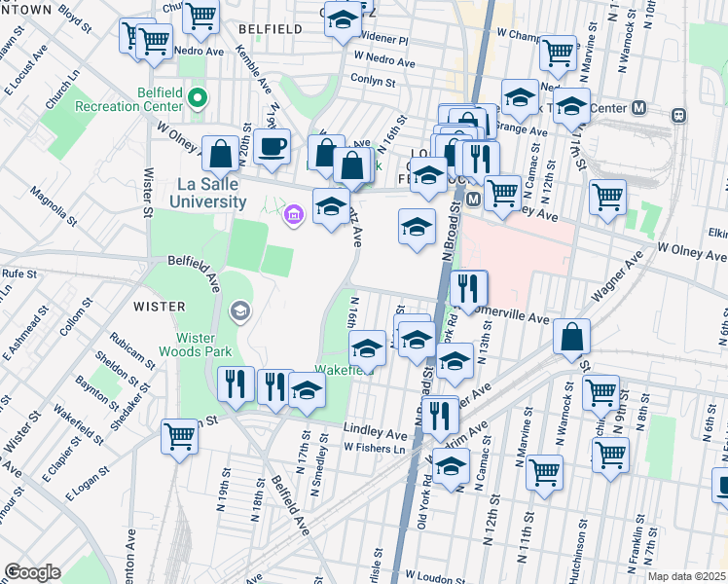Open the leftmost restaurant marker above Belfield Ave

236,388
